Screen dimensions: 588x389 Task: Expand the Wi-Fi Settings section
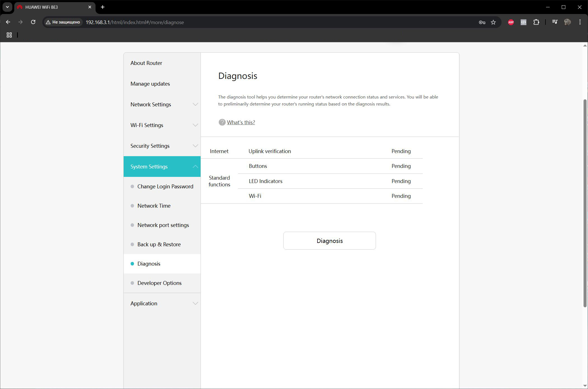[162, 125]
